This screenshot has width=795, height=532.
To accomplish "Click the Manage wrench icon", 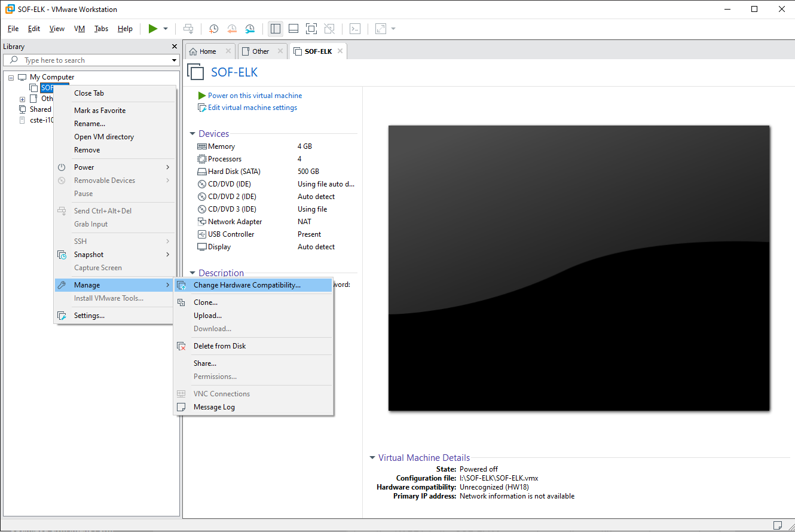I will [x=62, y=285].
